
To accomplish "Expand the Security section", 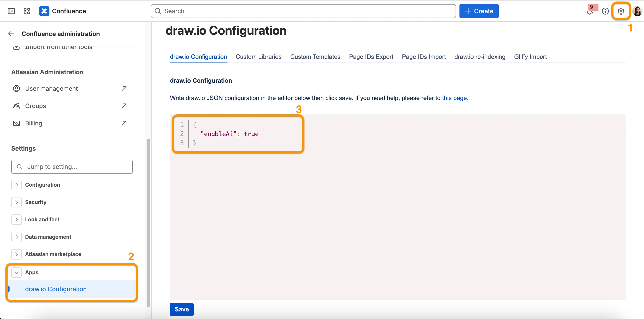I will 16,202.
